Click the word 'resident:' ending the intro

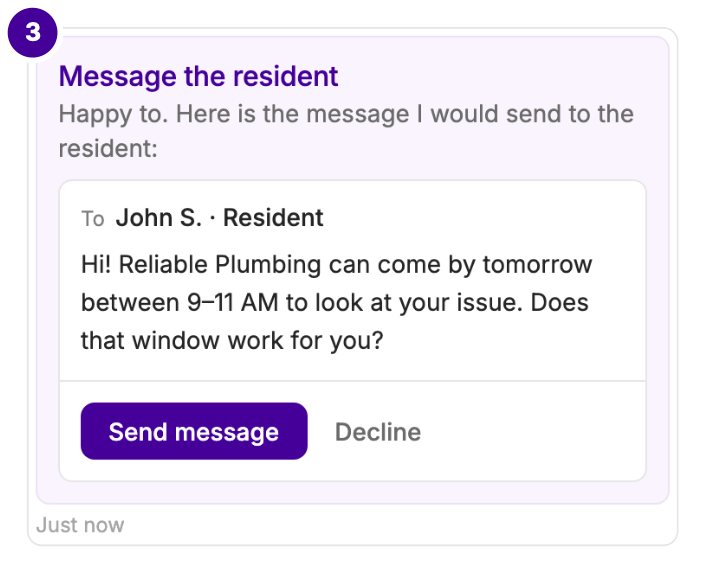tap(108, 148)
